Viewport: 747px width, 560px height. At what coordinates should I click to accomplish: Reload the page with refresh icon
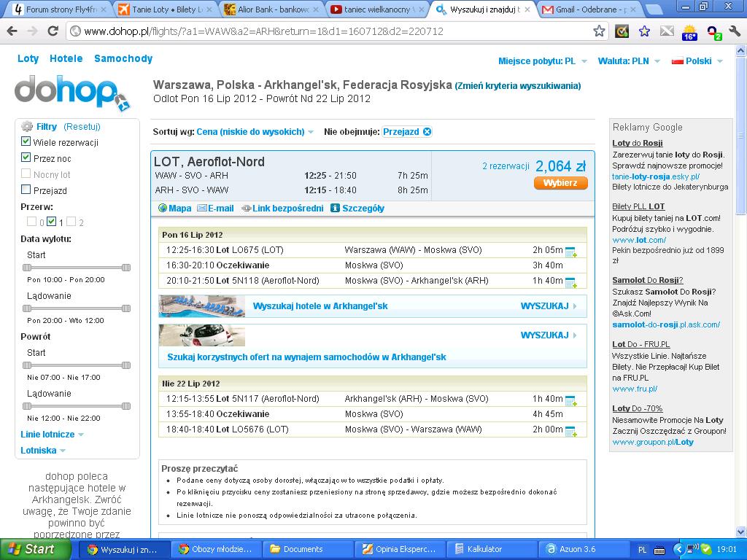pos(53,31)
